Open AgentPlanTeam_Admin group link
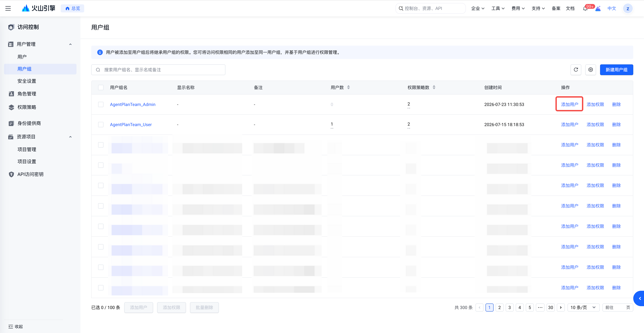 coord(133,104)
